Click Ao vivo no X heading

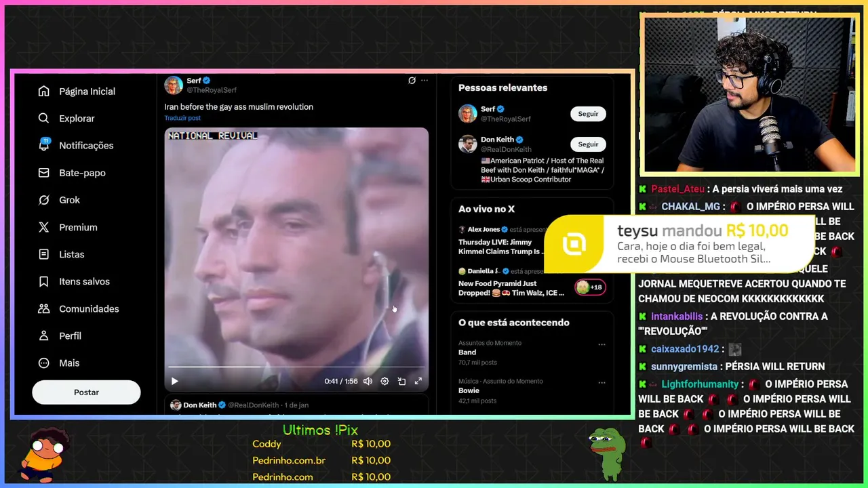(x=486, y=209)
